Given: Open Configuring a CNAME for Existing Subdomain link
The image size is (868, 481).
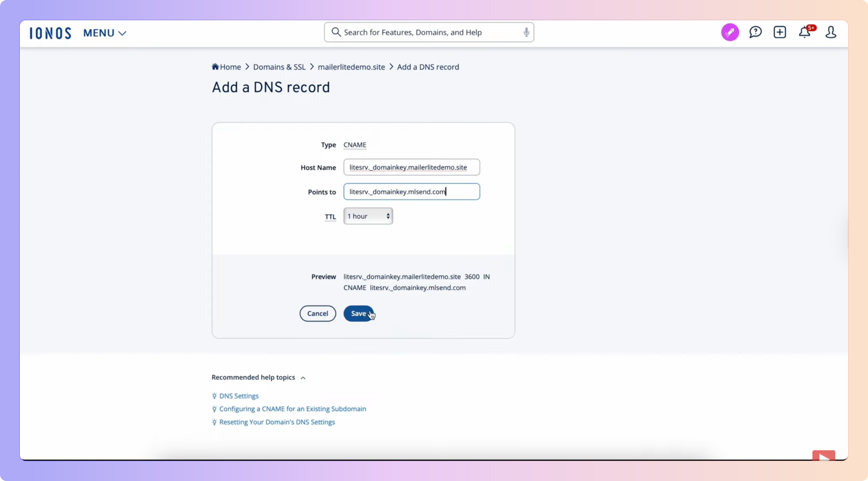Looking at the screenshot, I should pyautogui.click(x=292, y=409).
